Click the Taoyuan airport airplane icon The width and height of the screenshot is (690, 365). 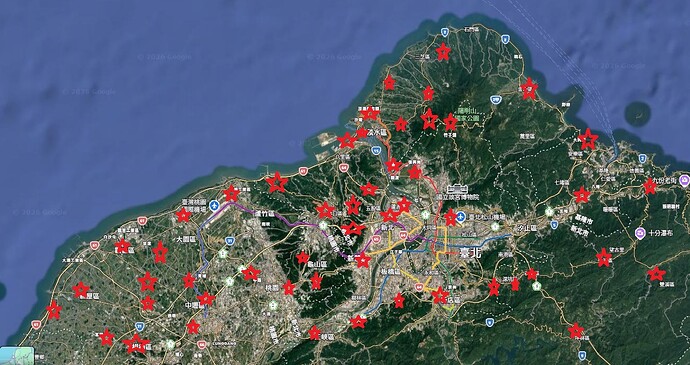(x=214, y=205)
